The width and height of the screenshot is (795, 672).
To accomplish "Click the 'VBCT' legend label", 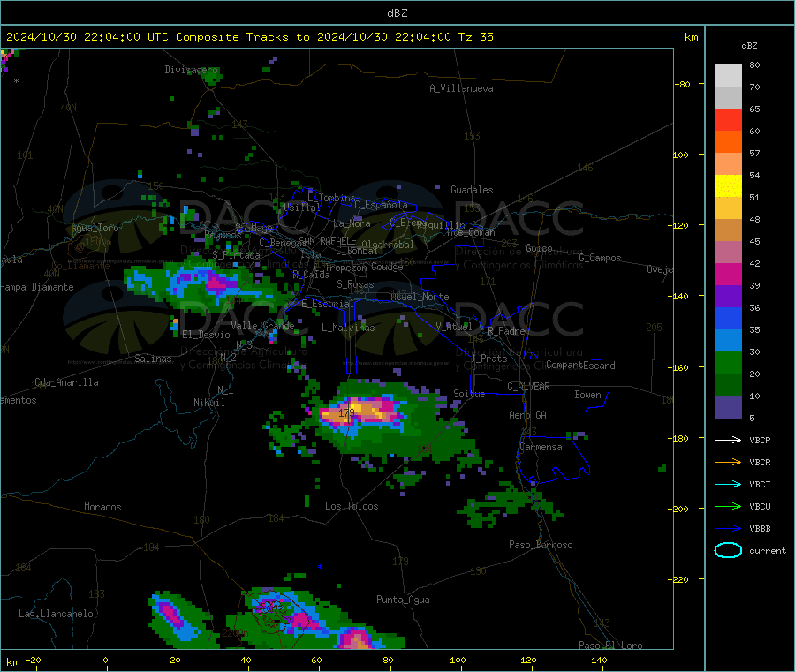I will click(760, 485).
